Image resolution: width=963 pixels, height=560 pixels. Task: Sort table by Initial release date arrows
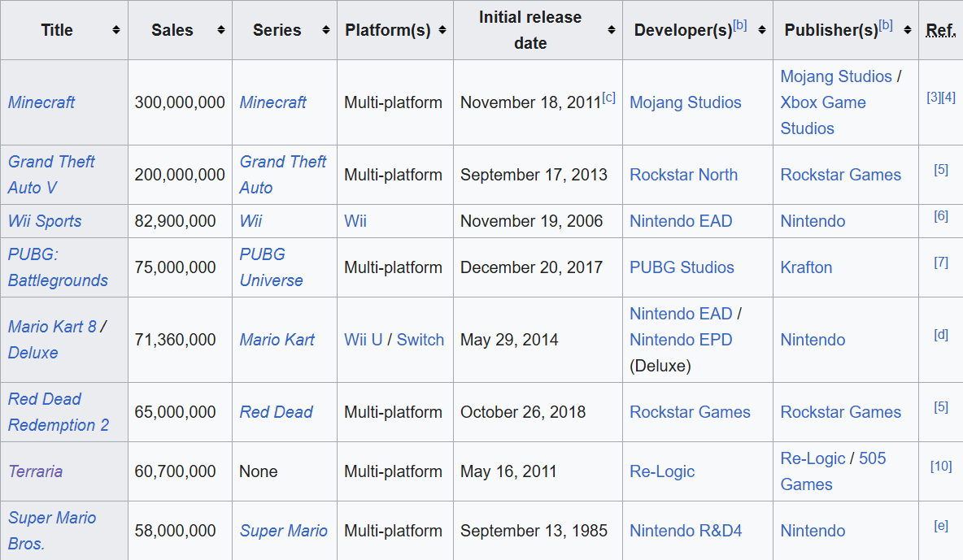click(x=611, y=30)
